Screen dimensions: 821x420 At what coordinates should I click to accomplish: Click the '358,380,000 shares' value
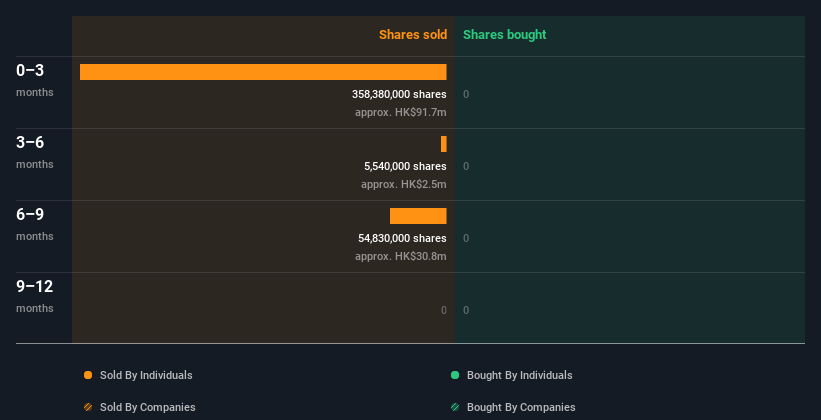coord(399,94)
